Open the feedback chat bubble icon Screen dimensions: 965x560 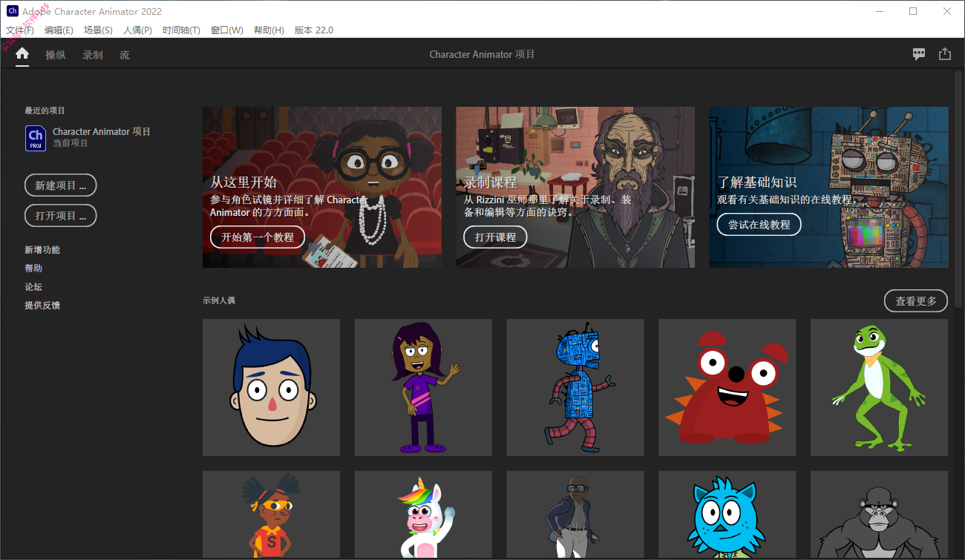point(919,54)
